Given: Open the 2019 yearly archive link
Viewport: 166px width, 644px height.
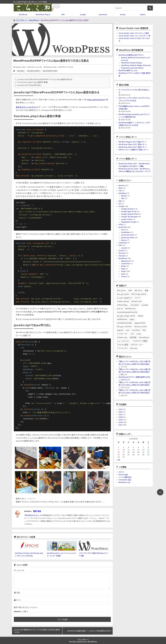Looking at the screenshot, I should 120,420.
